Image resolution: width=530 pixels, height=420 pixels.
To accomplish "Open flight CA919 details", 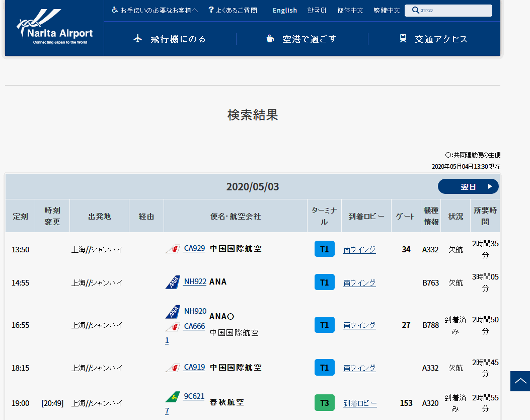I will 194,367.
